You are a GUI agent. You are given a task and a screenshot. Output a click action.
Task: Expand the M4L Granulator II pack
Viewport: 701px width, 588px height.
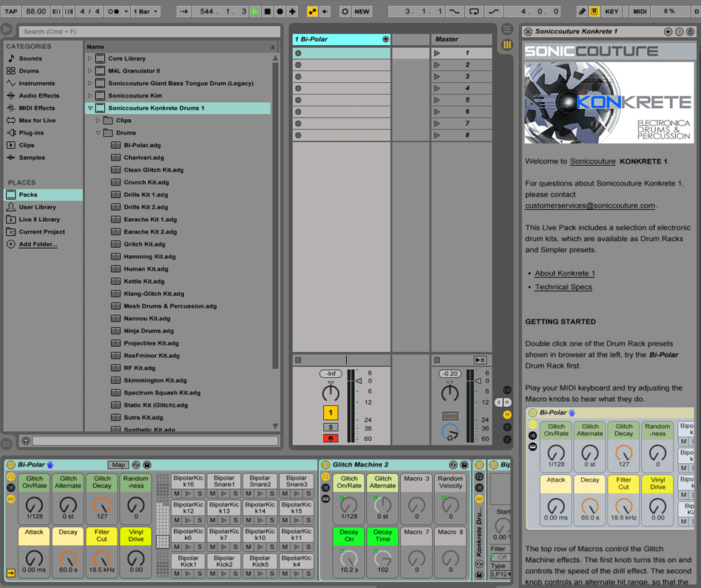click(90, 71)
